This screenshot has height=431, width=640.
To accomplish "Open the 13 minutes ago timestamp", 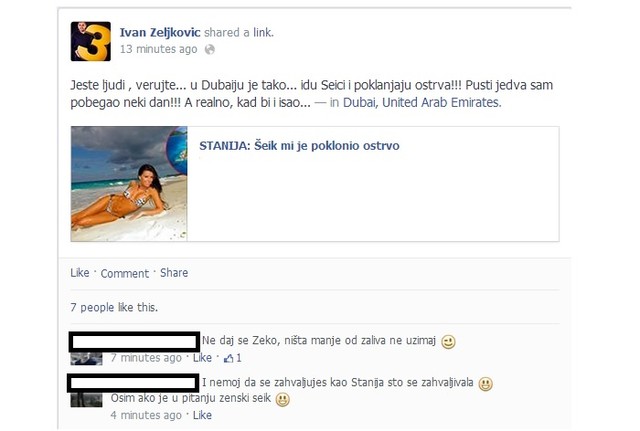I will (158, 49).
